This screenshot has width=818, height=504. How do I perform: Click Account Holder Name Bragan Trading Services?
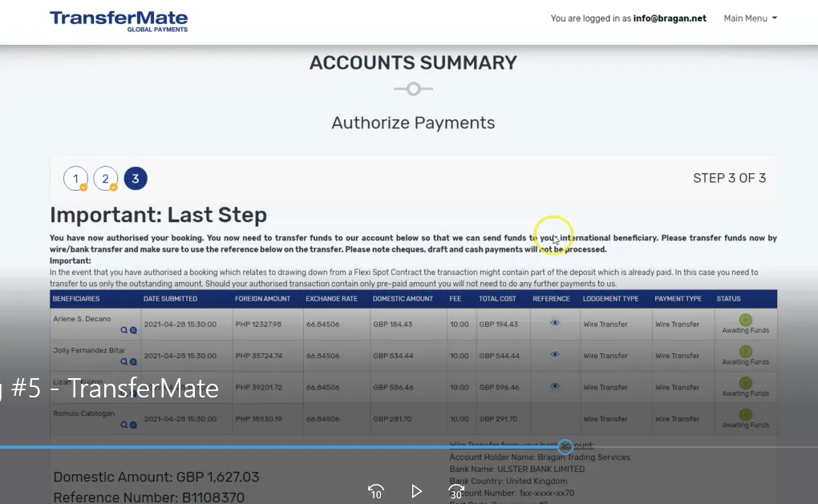(x=540, y=457)
